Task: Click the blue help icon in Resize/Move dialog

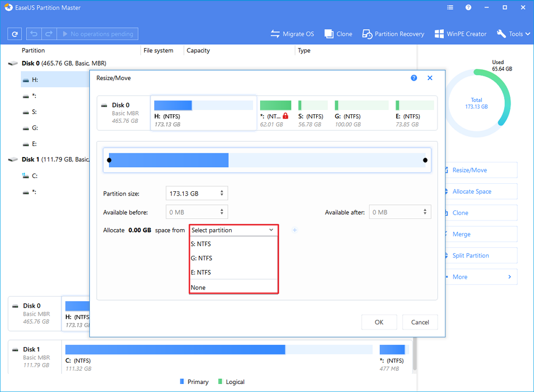Action: (x=414, y=78)
